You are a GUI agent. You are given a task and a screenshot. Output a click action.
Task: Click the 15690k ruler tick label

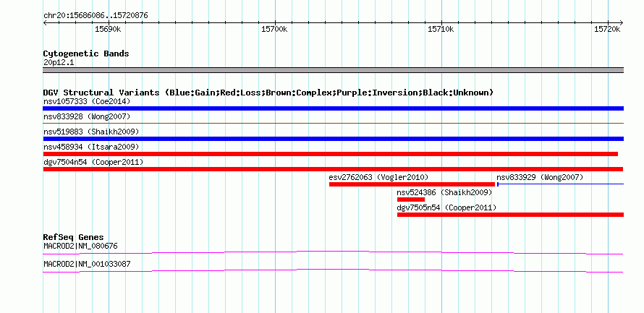click(108, 30)
